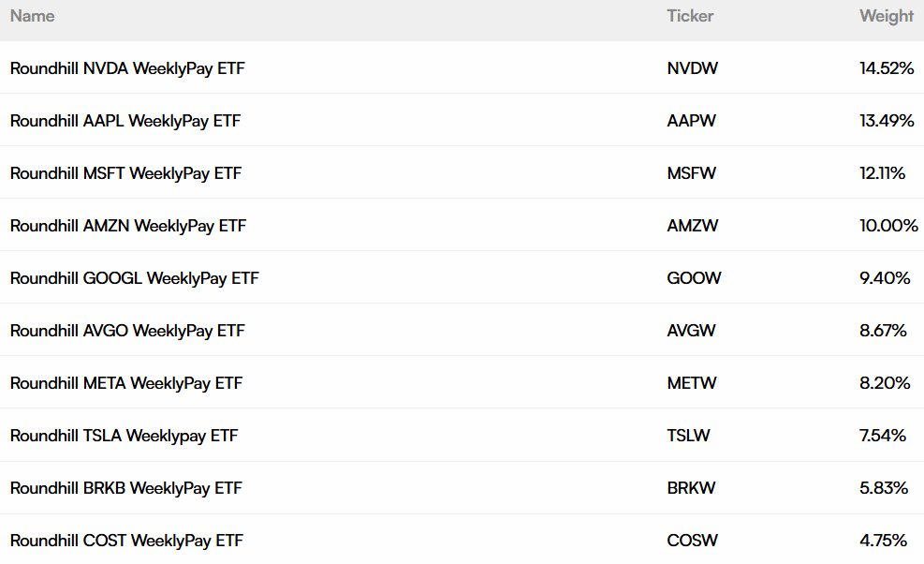Open Roundhill BRKB WeeklyPay ETF entry

(x=126, y=488)
